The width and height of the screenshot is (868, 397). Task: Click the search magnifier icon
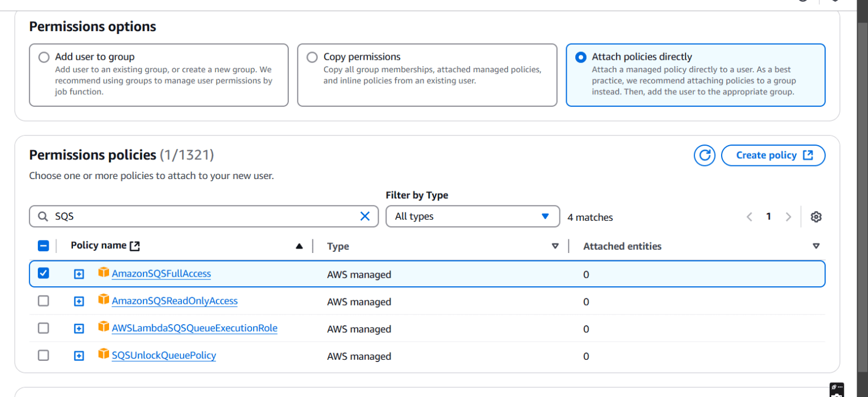(x=42, y=216)
